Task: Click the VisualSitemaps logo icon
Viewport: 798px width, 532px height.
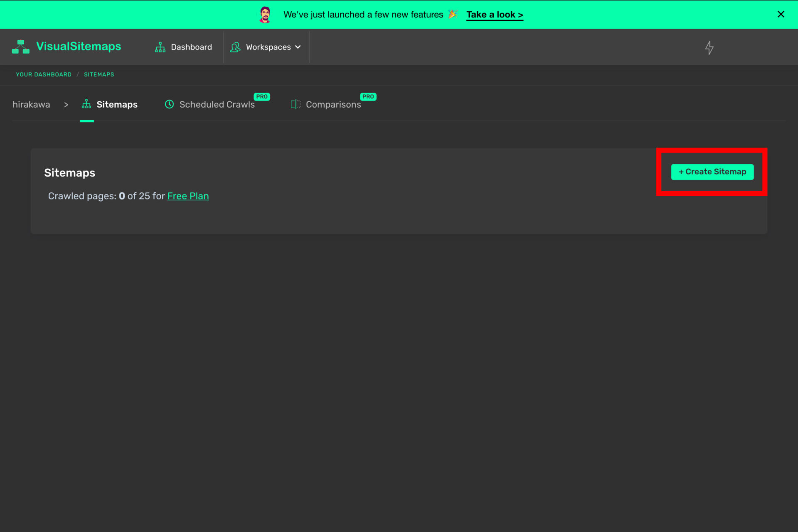Action: tap(20, 47)
